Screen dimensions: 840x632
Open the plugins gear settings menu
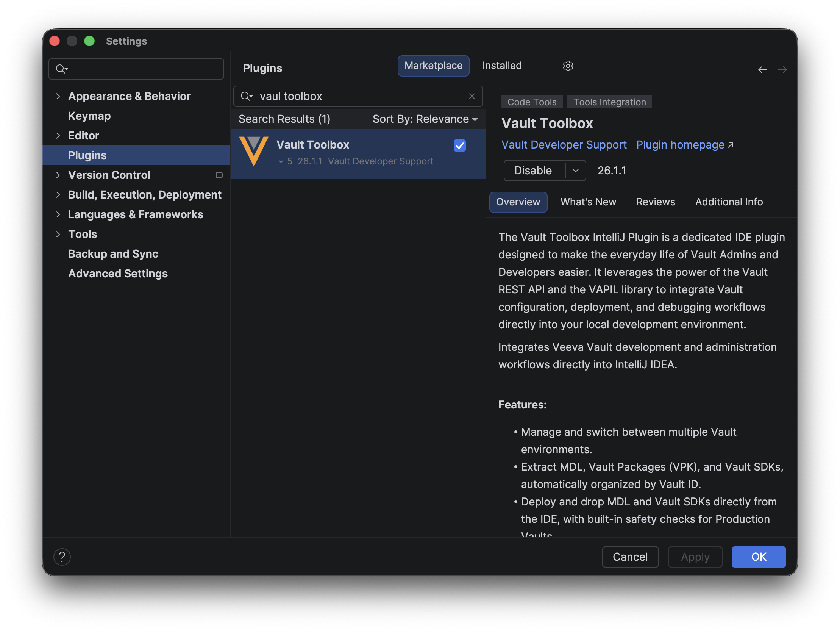click(x=567, y=66)
